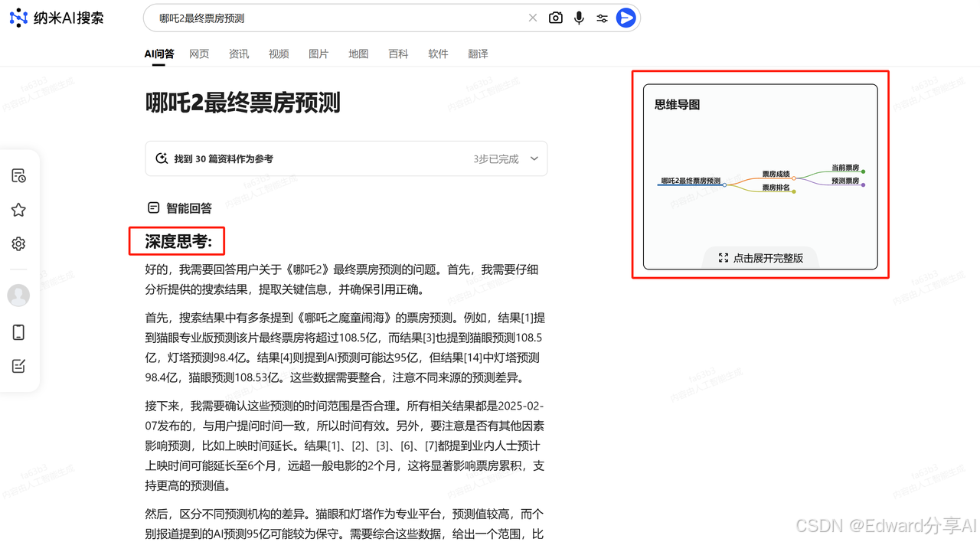Click the mind map preview thumbnail
Screen dimensions: 980x542
(760, 177)
